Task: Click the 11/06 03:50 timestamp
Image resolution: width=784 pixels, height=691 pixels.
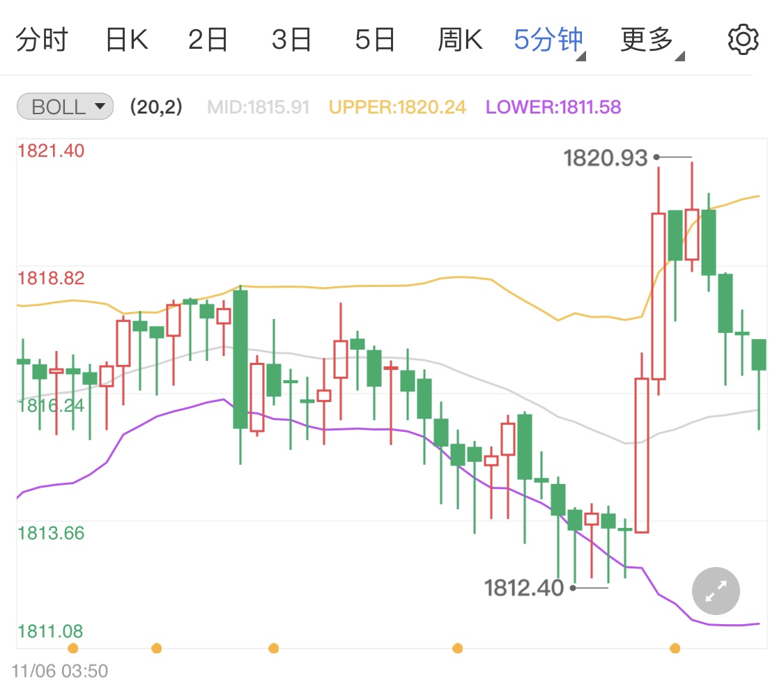Action: (60, 671)
